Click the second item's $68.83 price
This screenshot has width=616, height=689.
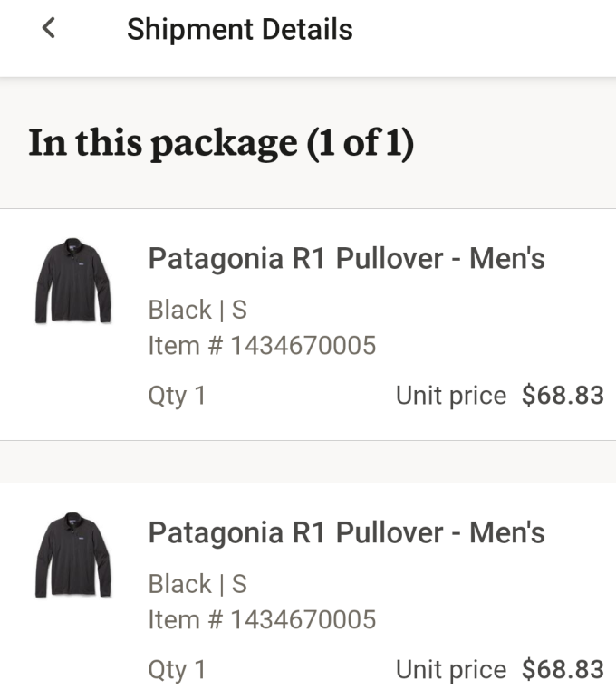(563, 669)
